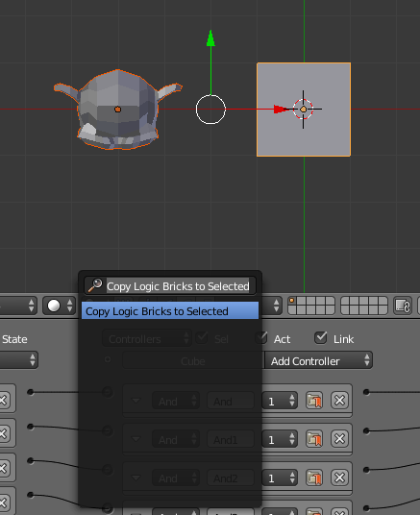Click the State label in logic editor
The height and width of the screenshot is (515, 420).
click(x=14, y=339)
